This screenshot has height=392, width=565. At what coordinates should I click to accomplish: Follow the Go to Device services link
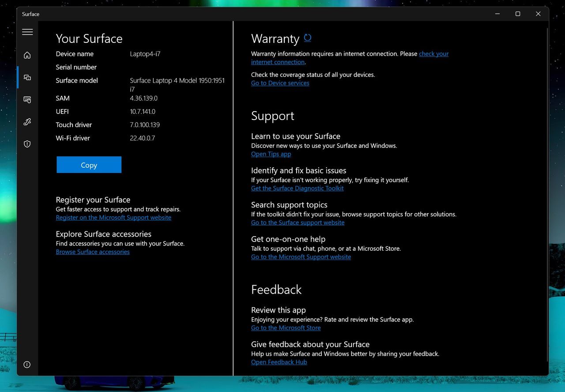tap(280, 83)
